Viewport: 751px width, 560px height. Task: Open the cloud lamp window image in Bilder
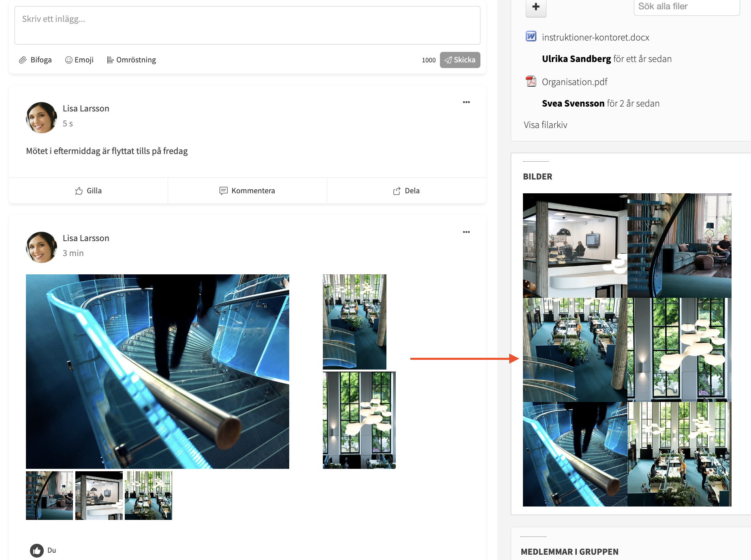coord(679,350)
